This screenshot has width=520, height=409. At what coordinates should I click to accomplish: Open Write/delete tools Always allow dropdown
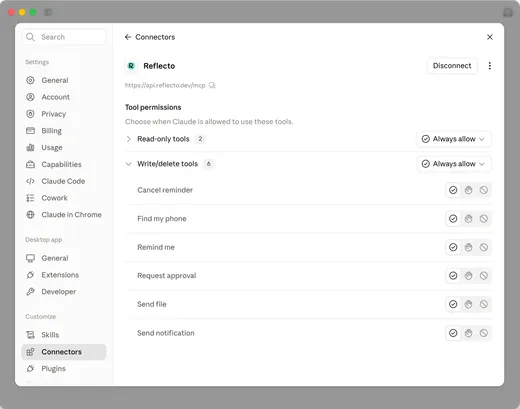(x=454, y=164)
